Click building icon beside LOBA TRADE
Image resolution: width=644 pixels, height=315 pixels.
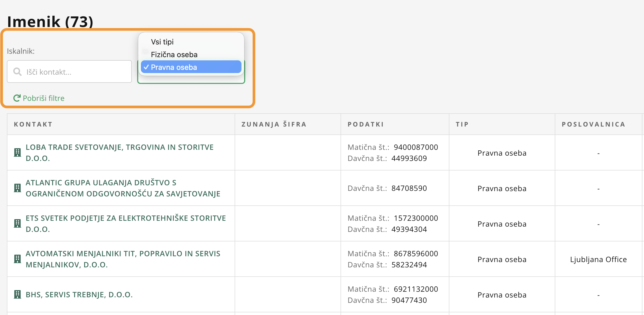(17, 152)
